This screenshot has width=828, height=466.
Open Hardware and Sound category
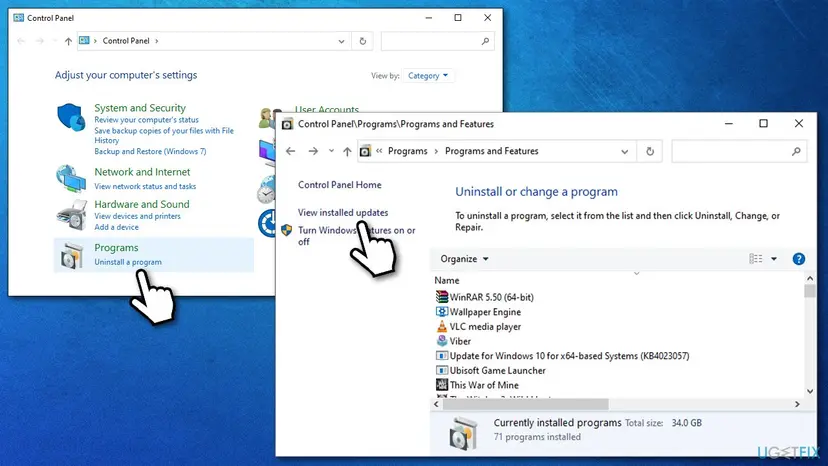click(x=142, y=204)
